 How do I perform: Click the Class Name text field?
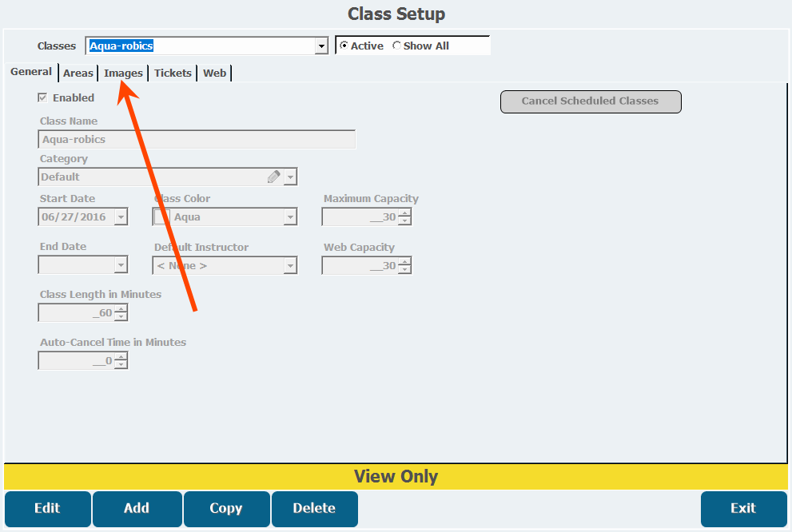pos(197,139)
